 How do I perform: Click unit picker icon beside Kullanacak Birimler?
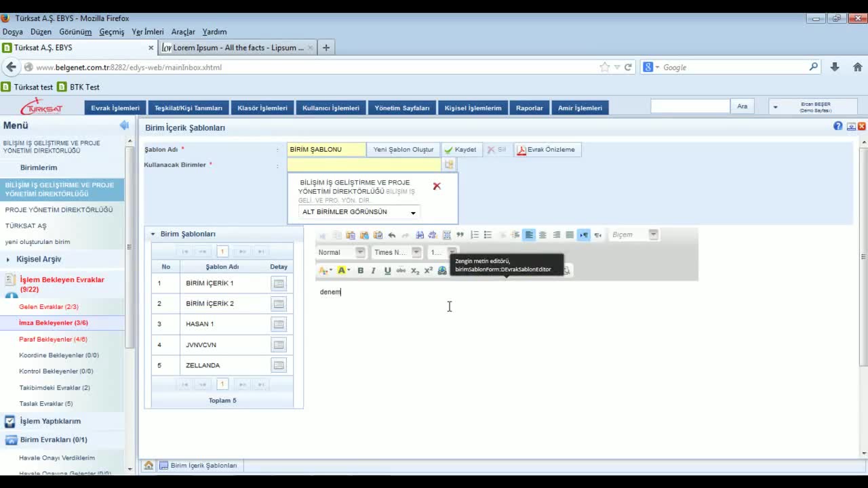(x=449, y=165)
